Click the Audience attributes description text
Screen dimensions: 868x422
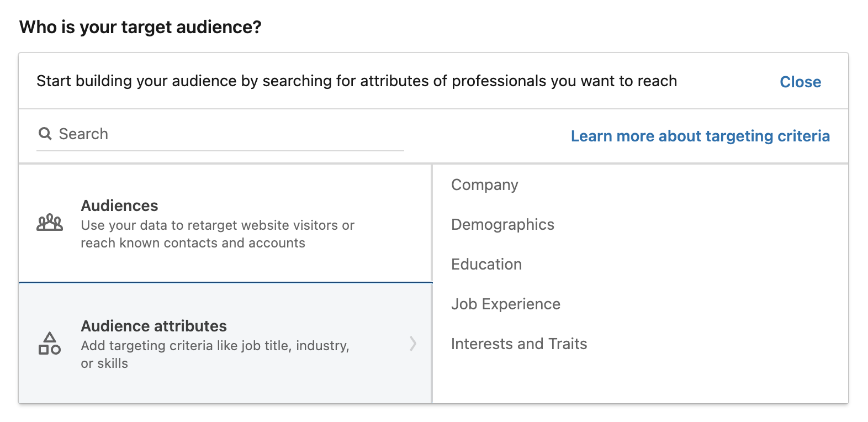pos(215,354)
